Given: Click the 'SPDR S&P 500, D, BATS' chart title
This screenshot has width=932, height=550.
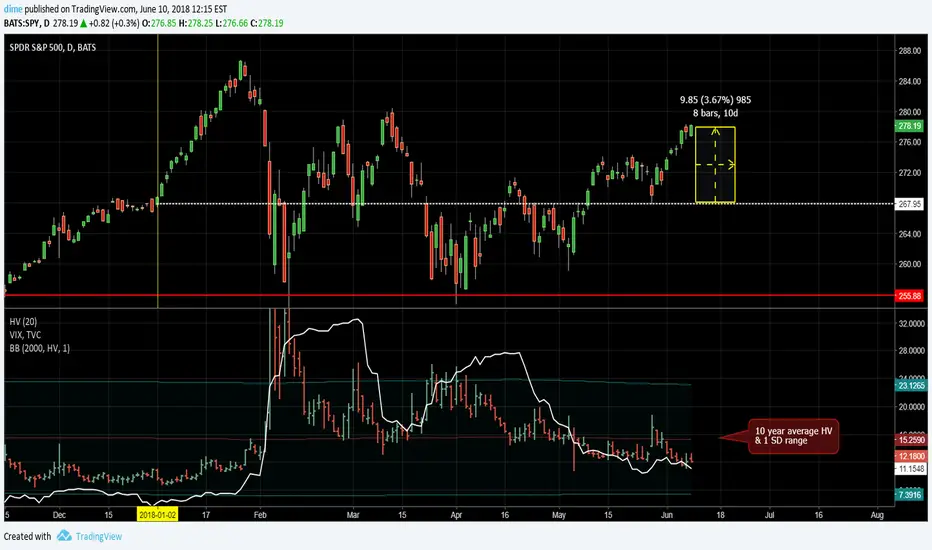Looking at the screenshot, I should [x=52, y=48].
